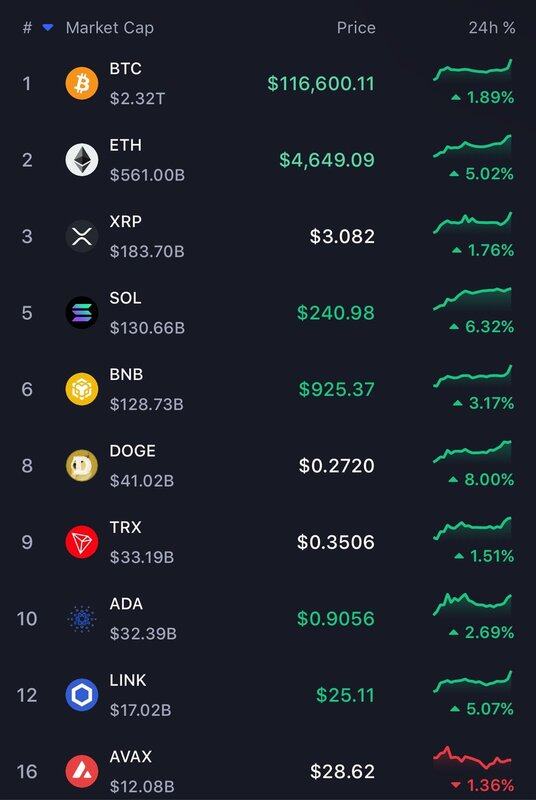Open the Bitcoin coin icon
536x800 pixels.
(x=82, y=83)
